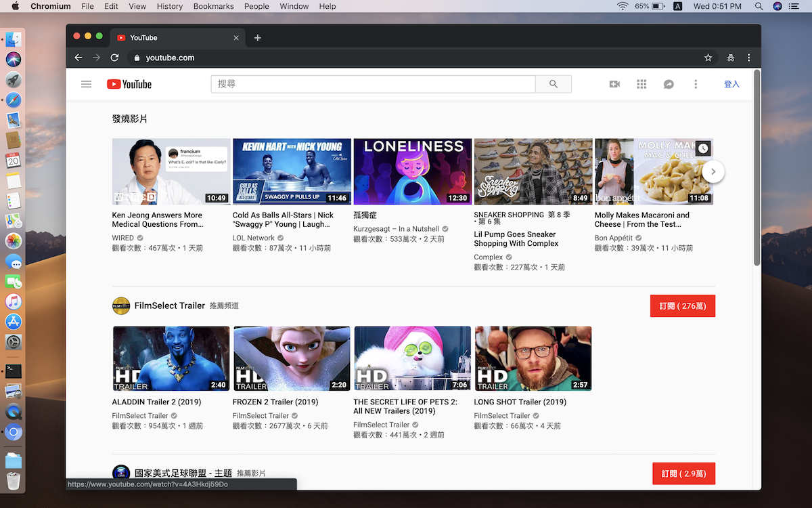Open Terminal from the dock

14,371
